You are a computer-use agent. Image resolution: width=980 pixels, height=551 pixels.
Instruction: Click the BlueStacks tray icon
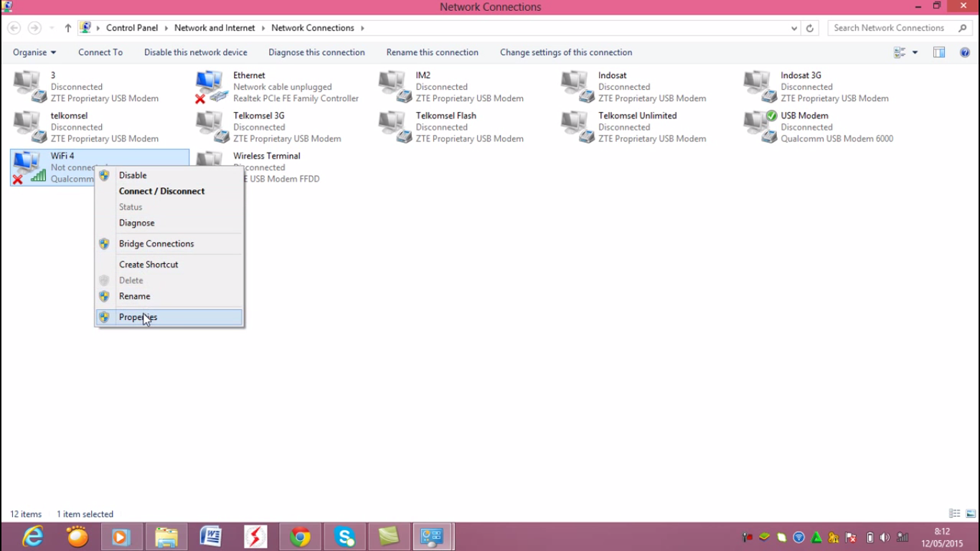[764, 537]
